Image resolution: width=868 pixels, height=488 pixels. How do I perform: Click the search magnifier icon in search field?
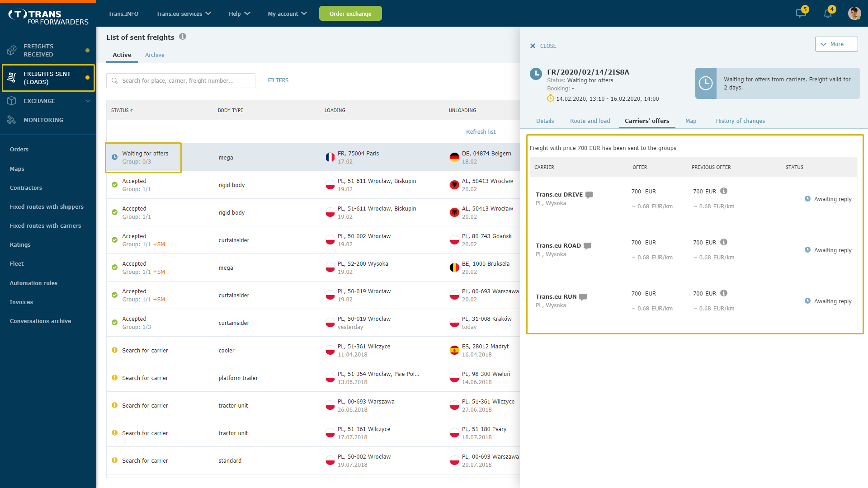point(115,80)
